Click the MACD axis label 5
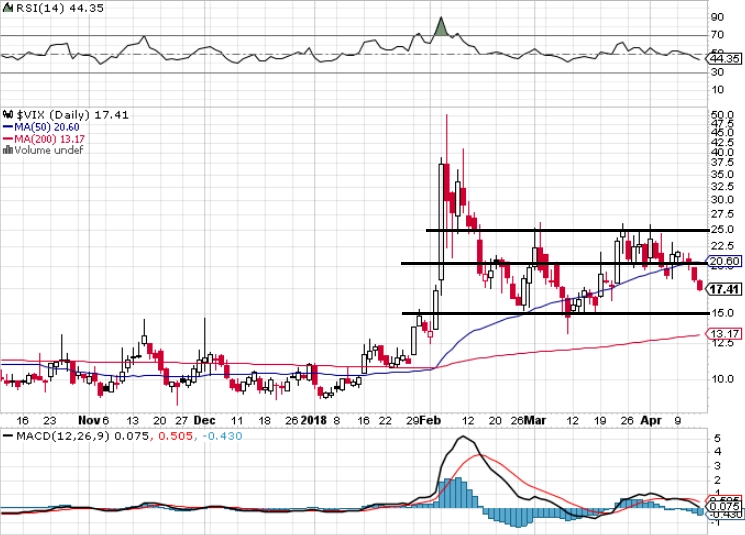The image size is (745, 535). [718, 438]
